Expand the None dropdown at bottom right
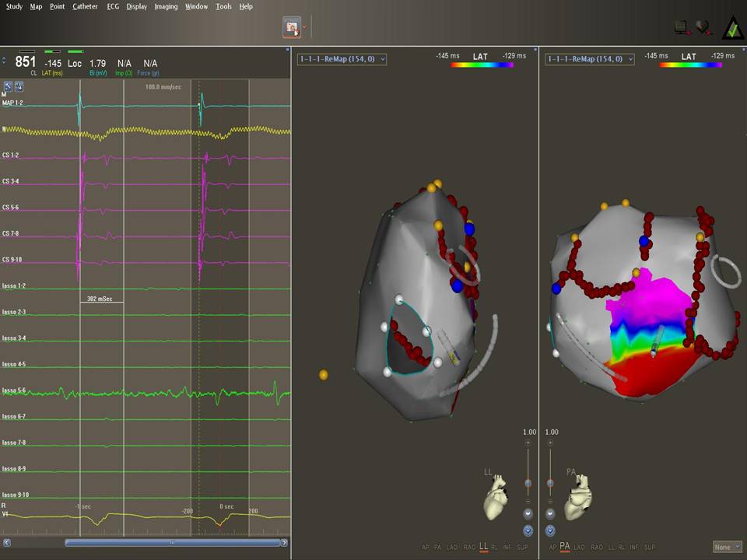Screen dimensions: 747x560 [x=728, y=548]
